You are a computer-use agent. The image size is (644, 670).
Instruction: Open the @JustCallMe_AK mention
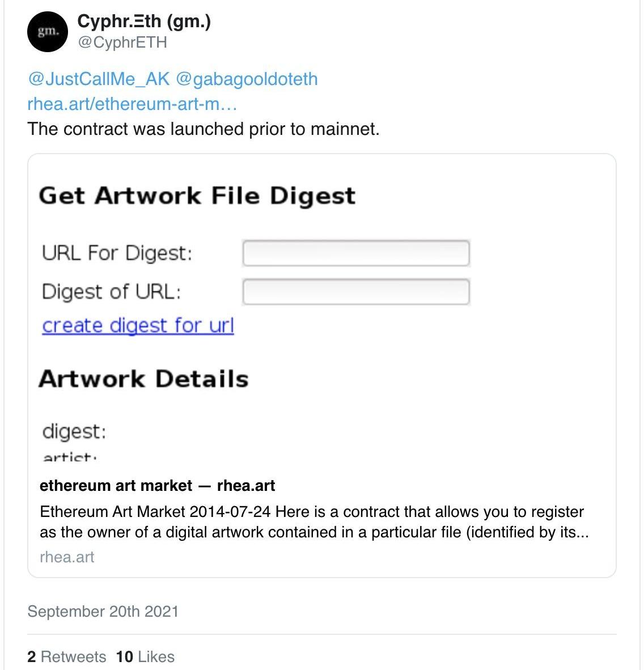click(x=99, y=79)
